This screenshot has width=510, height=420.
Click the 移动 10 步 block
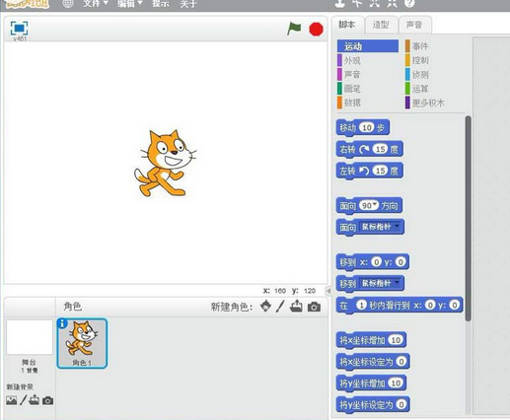[x=363, y=127]
